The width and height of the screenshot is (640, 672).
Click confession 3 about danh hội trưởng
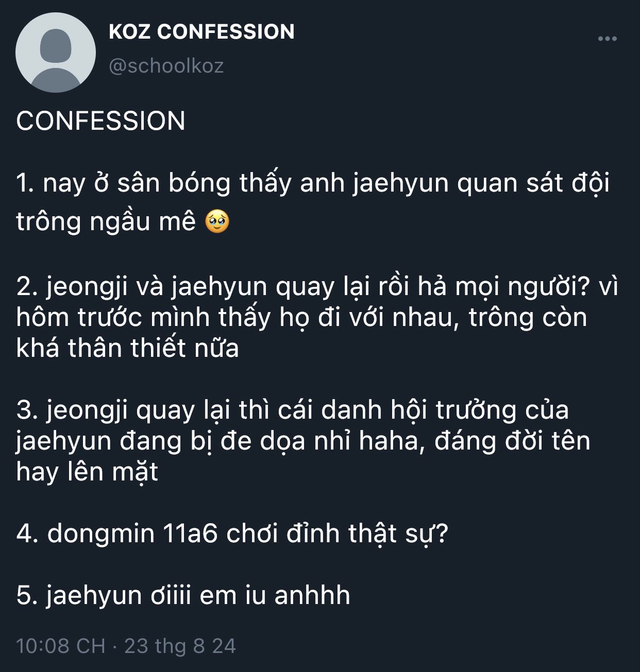303,441
